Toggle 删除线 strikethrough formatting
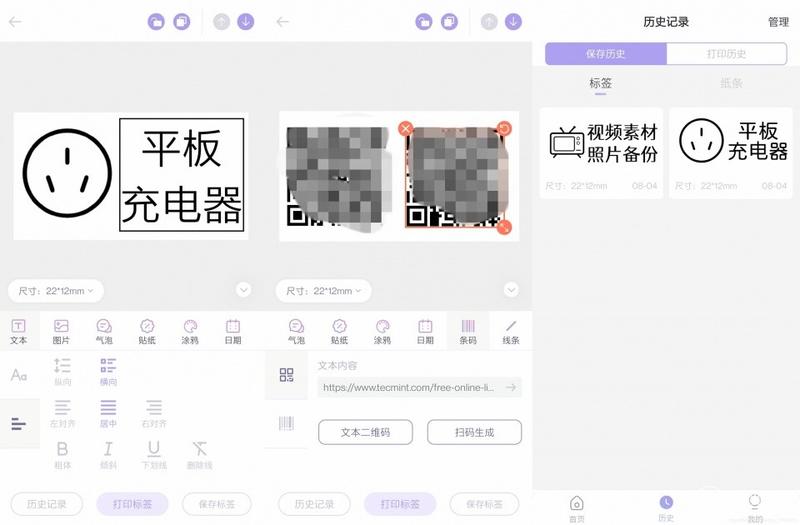The width and height of the screenshot is (800, 525). pyautogui.click(x=199, y=455)
